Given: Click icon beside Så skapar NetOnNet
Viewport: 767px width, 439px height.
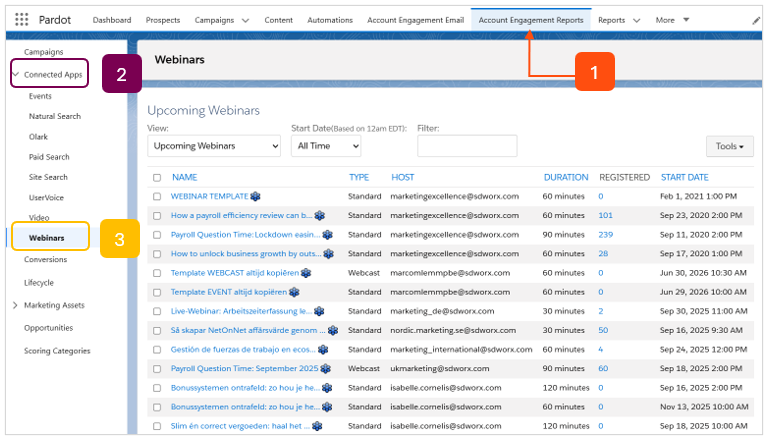Looking at the screenshot, I should 333,330.
